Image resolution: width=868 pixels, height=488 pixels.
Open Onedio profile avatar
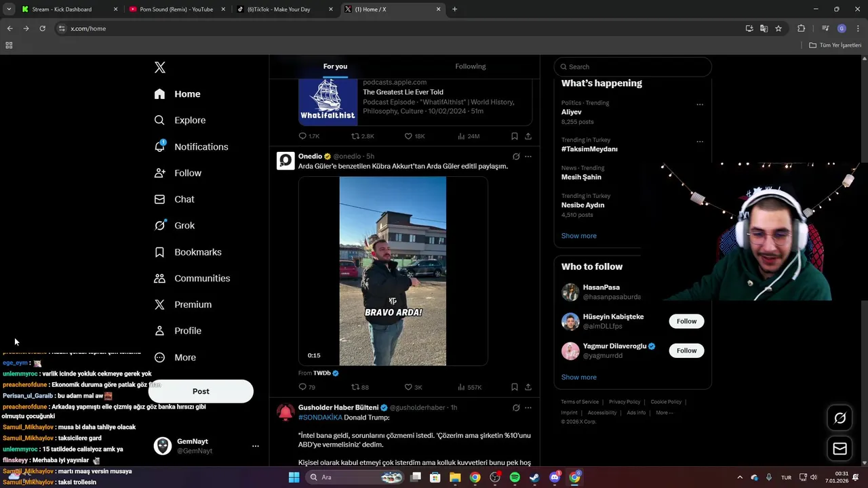click(x=285, y=161)
